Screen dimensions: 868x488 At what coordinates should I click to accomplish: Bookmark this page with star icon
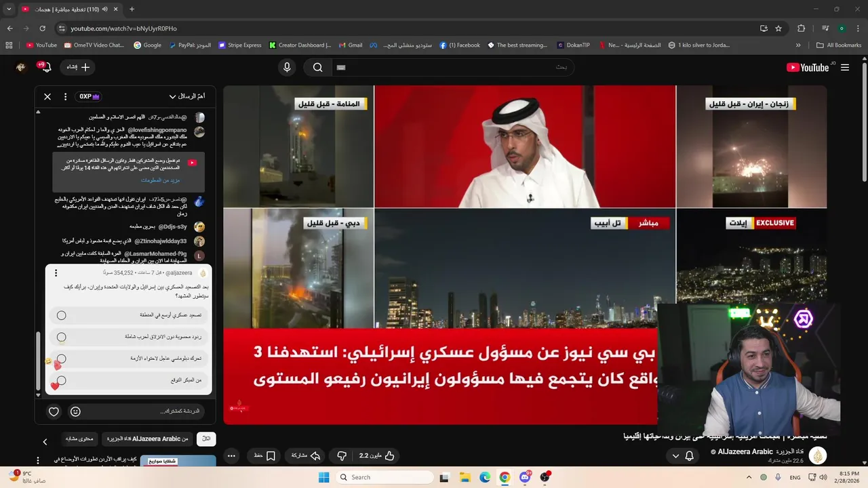tap(778, 28)
